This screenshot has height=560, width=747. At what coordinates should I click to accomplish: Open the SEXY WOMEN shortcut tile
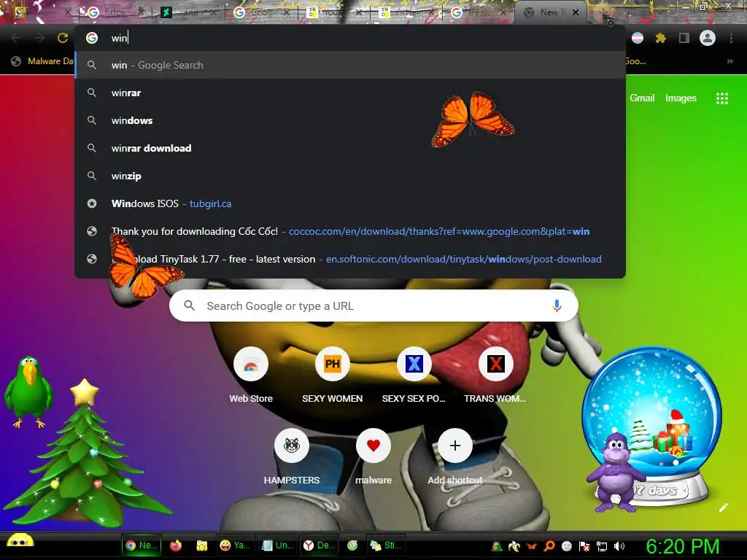pyautogui.click(x=333, y=376)
